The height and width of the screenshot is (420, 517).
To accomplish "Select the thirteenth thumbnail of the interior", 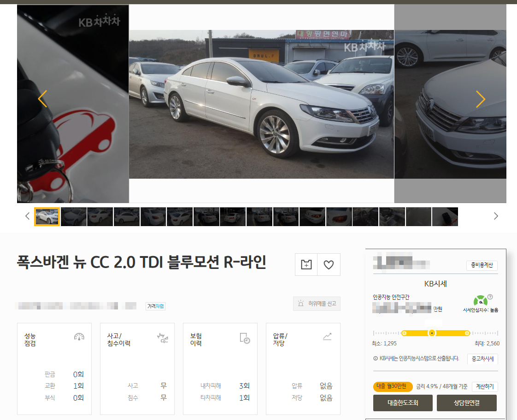I will [365, 217].
